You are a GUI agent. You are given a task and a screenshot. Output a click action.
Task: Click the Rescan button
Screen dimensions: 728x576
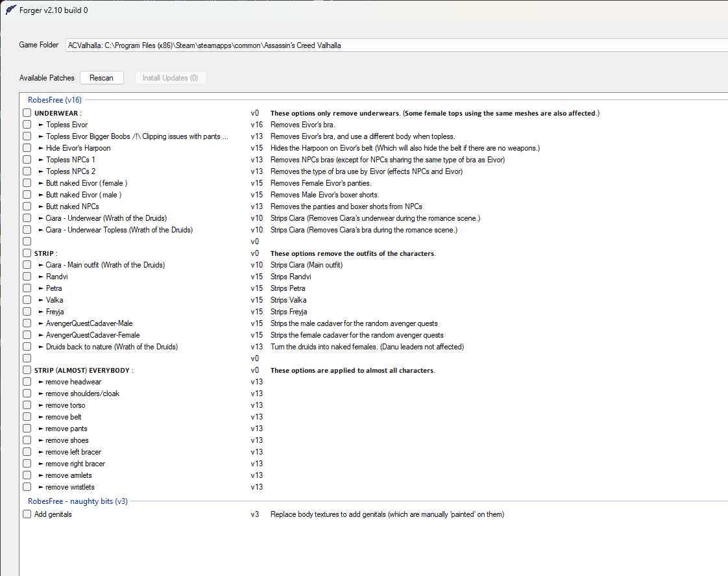click(102, 77)
